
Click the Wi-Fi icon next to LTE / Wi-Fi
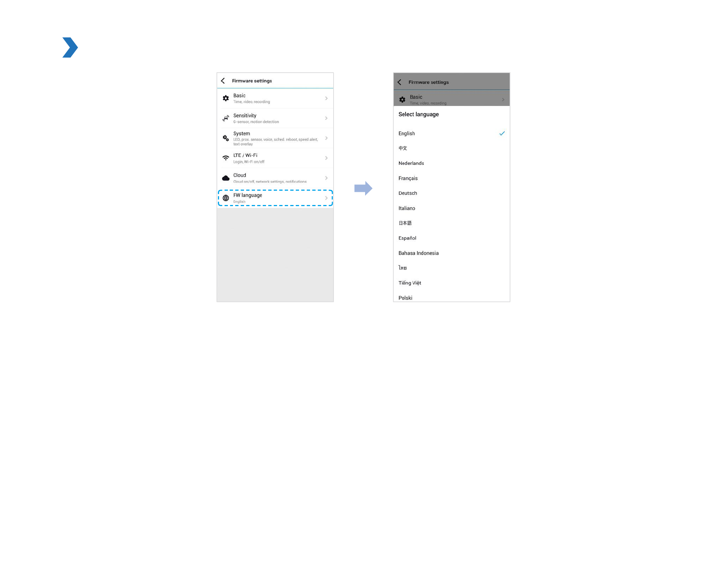tap(226, 158)
